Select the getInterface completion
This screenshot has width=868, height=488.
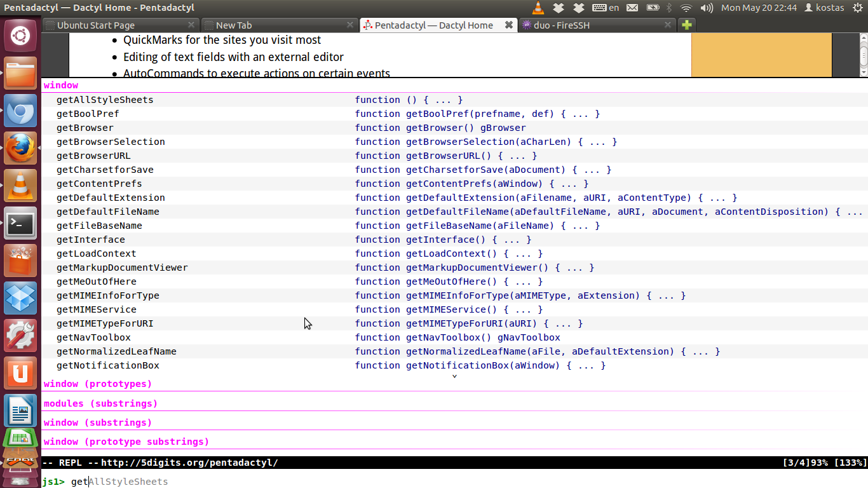(x=454, y=240)
